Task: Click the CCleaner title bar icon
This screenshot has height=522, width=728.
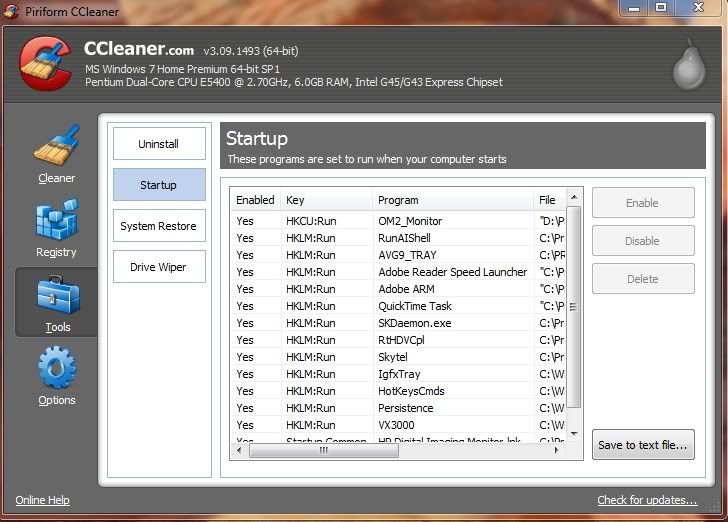Action: coord(11,11)
